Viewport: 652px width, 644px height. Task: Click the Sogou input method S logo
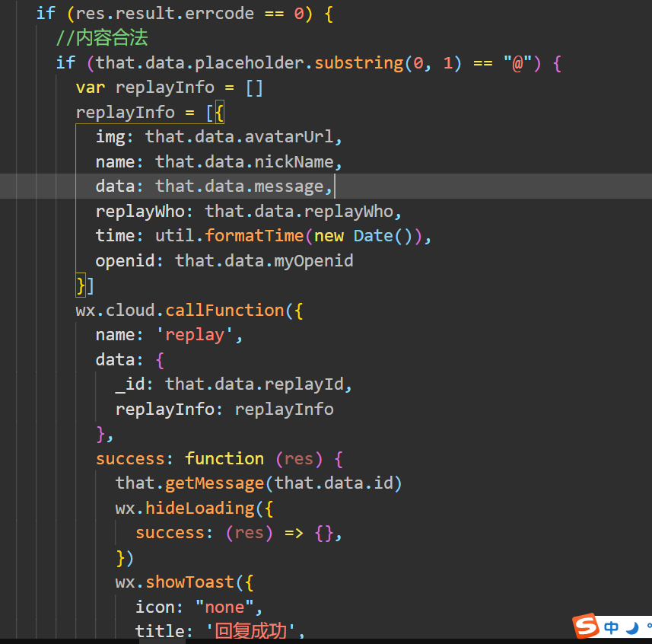[586, 625]
